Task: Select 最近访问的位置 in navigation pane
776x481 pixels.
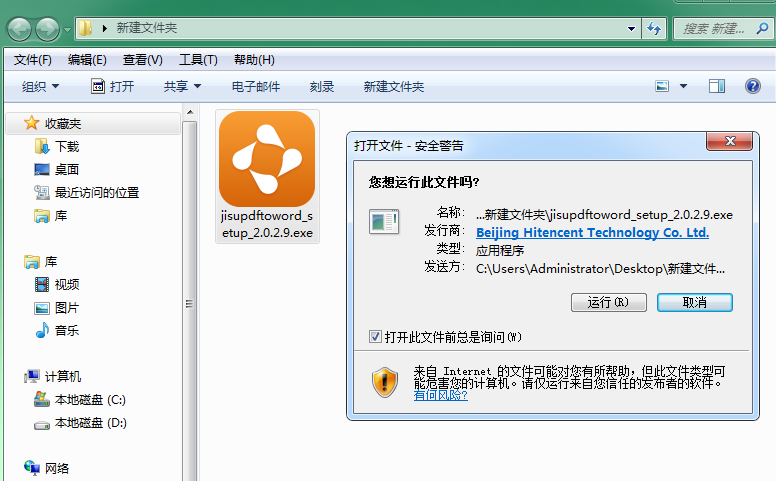Action: point(97,192)
